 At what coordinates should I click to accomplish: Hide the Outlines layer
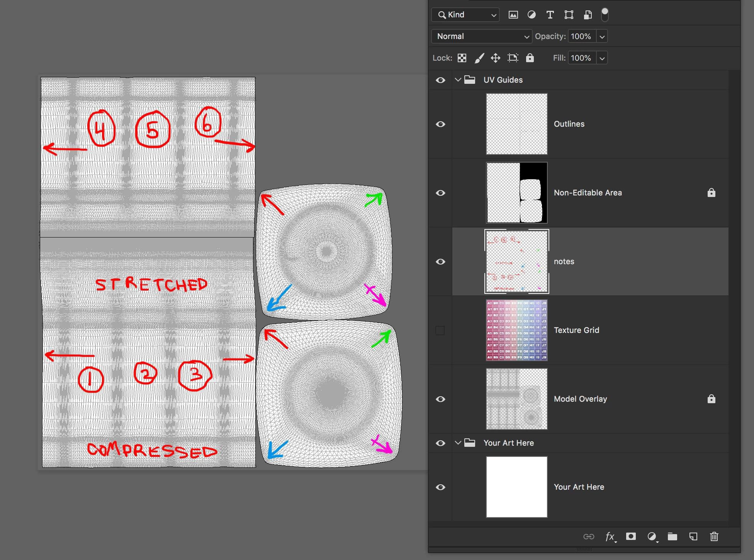coord(440,124)
